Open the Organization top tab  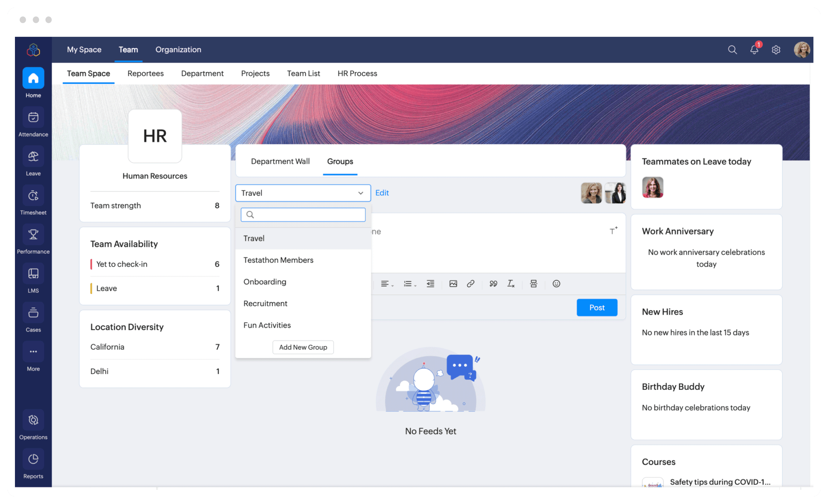178,50
